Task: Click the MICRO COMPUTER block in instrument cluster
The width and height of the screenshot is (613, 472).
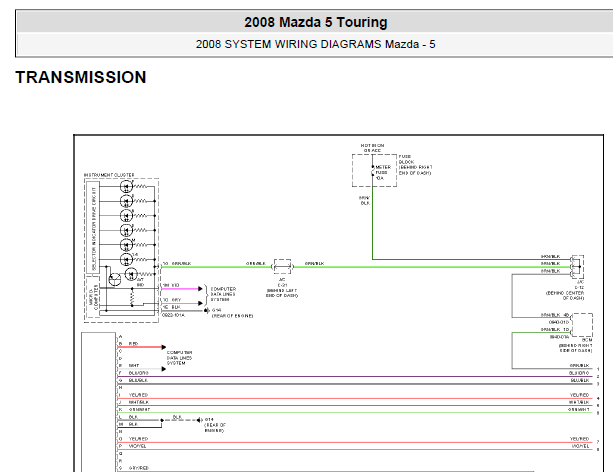Action: [93, 297]
